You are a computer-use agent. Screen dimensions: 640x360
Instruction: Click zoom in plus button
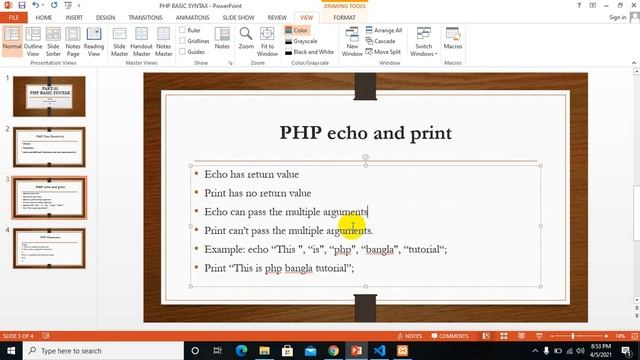coord(606,336)
